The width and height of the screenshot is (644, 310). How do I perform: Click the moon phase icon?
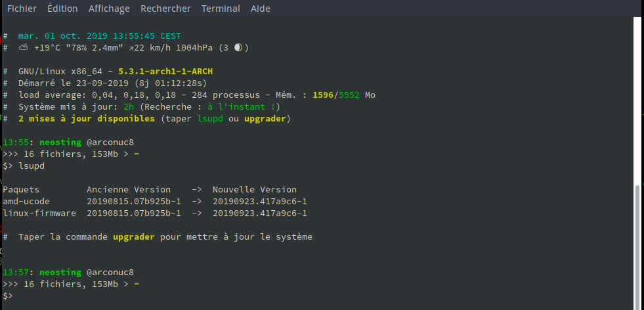click(238, 48)
